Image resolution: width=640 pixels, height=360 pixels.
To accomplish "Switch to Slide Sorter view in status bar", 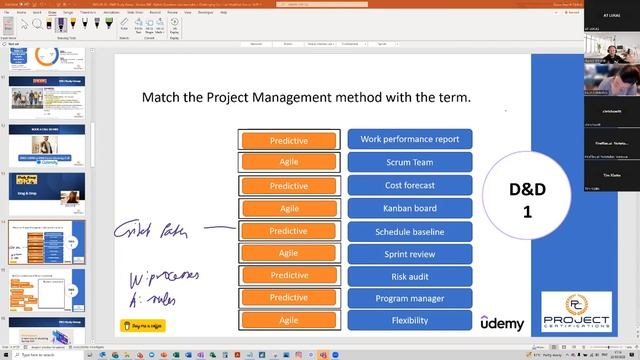I will [564, 347].
